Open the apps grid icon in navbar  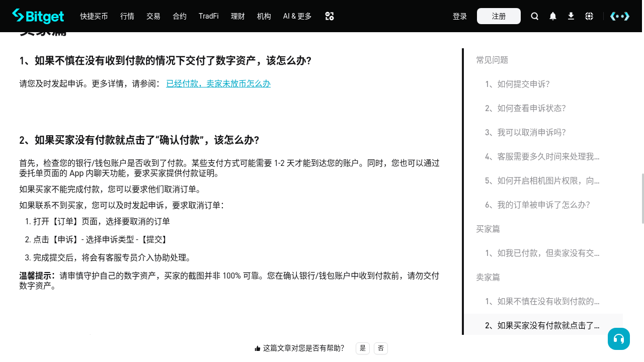(x=330, y=16)
